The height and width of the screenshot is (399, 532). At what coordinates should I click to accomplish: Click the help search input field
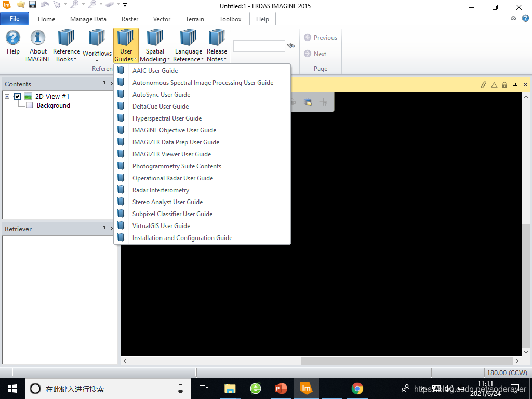point(259,46)
